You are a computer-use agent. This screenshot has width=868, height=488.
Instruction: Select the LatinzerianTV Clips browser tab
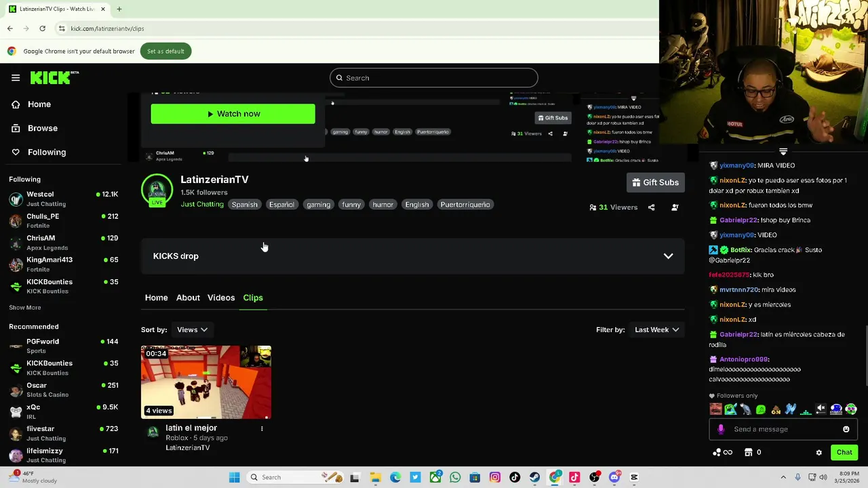point(57,9)
